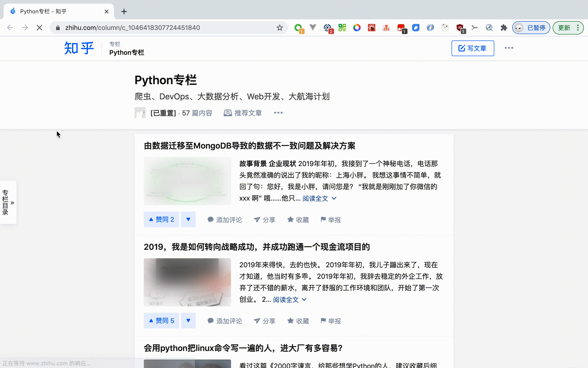Viewport: 588px width, 368px height.
Task: Add comment on the 2019 article
Action: click(x=225, y=321)
